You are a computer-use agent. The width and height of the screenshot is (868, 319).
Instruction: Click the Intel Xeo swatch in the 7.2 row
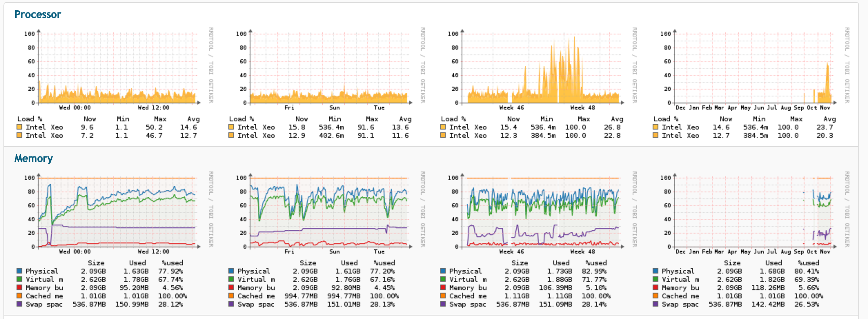19,135
